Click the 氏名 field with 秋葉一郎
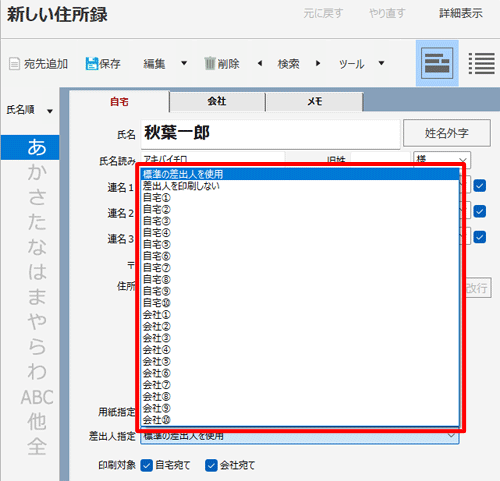 coord(270,133)
